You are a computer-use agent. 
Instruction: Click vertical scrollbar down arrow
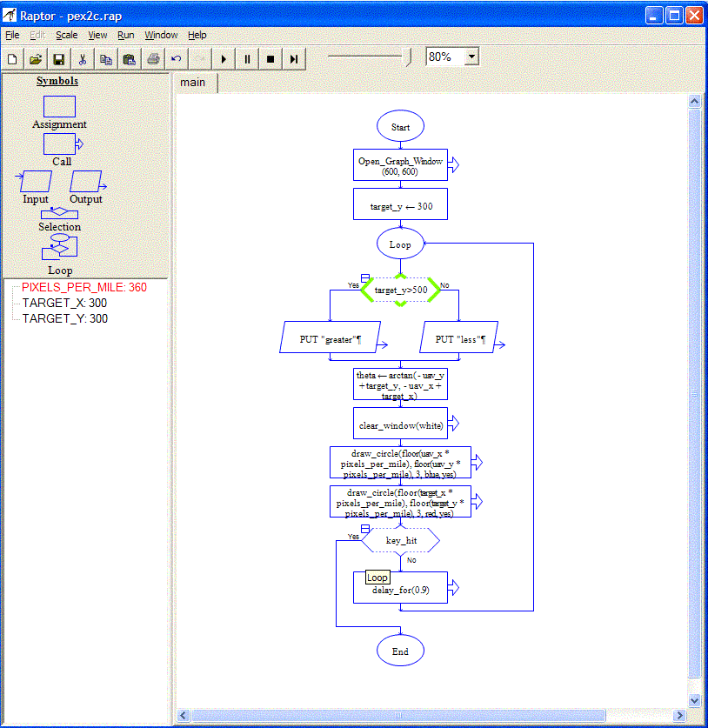click(x=695, y=700)
